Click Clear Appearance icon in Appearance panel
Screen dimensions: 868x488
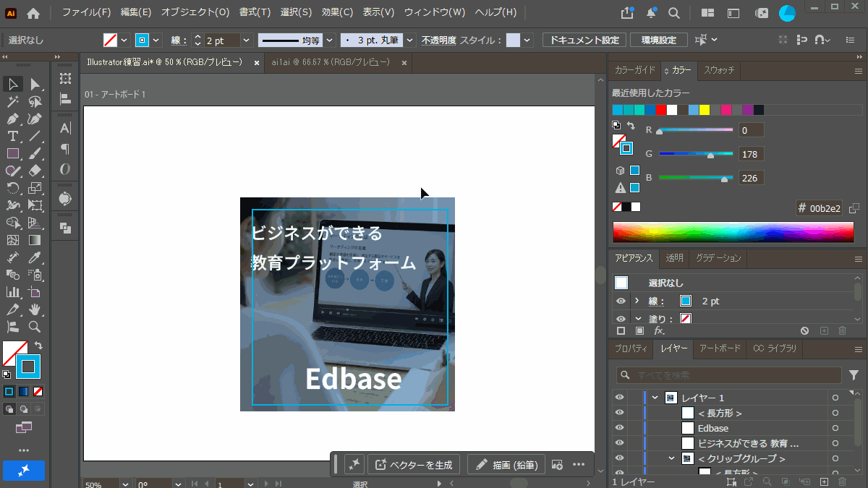pyautogui.click(x=804, y=330)
